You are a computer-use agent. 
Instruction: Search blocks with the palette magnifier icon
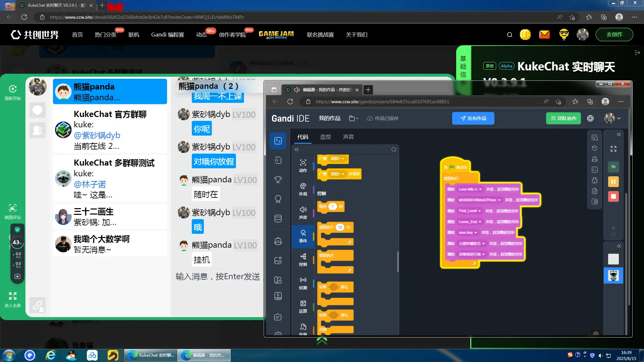[394, 149]
